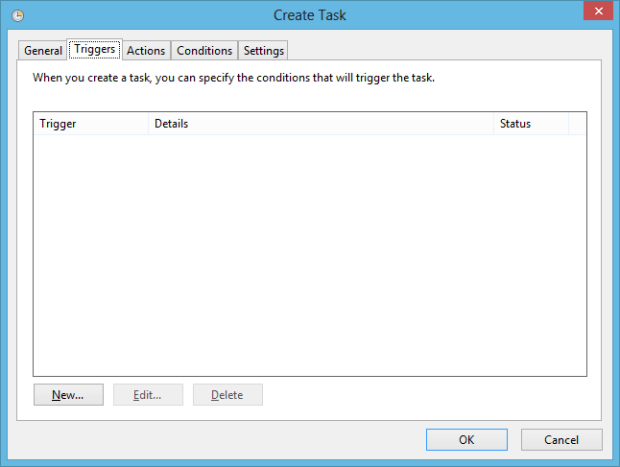
Task: Switch to the General tab
Action: click(x=43, y=51)
